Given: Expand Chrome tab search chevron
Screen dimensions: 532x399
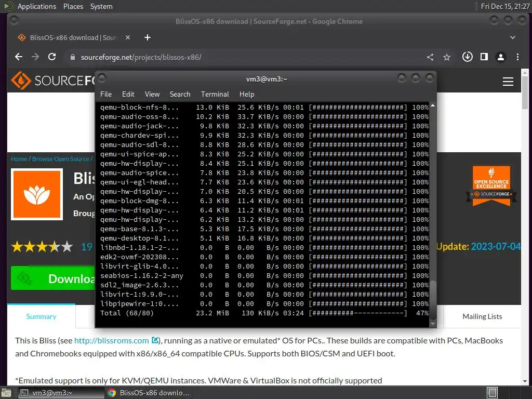Looking at the screenshot, I should (513, 37).
